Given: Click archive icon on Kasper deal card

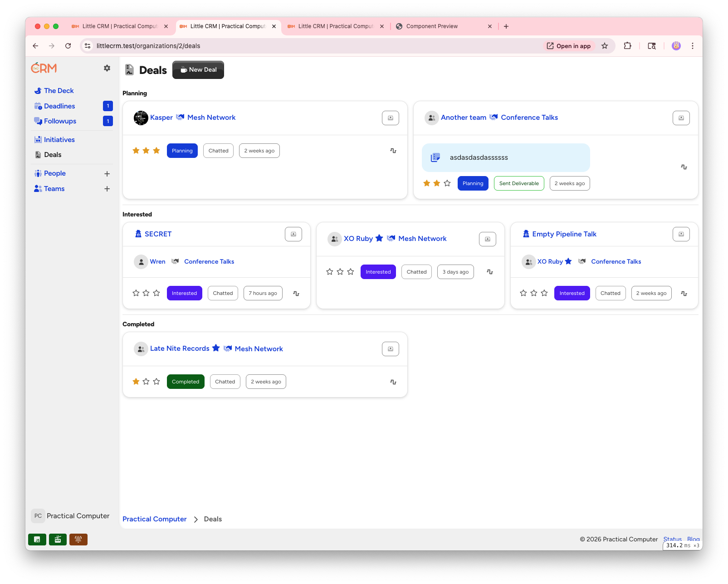Looking at the screenshot, I should 390,118.
